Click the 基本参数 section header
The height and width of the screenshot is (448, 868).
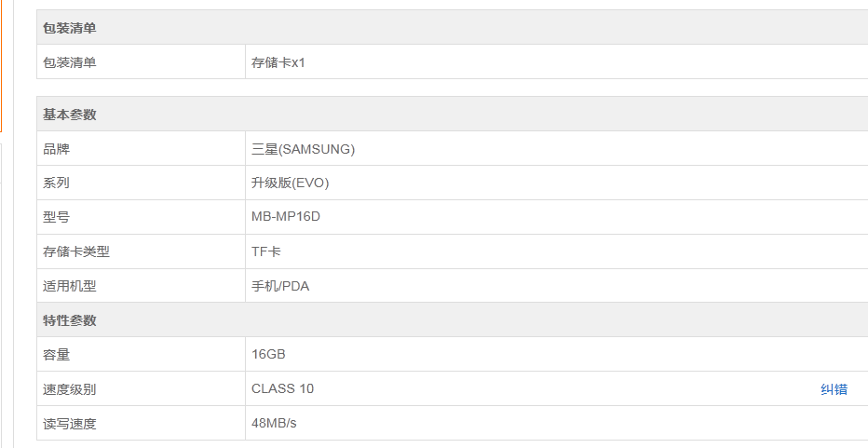click(x=70, y=115)
